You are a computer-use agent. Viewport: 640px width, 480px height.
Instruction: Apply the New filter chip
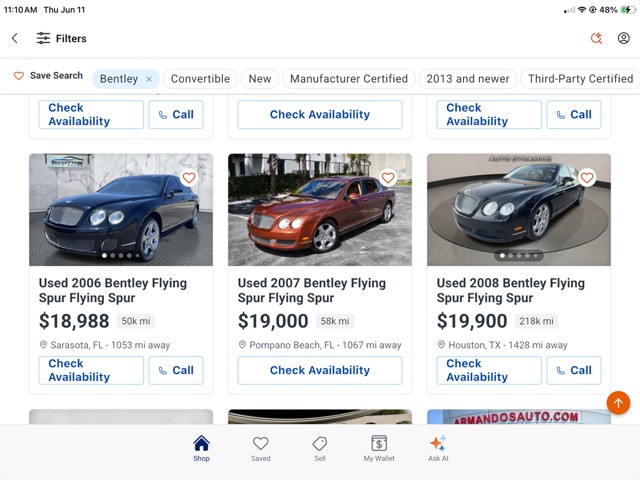coord(260,79)
